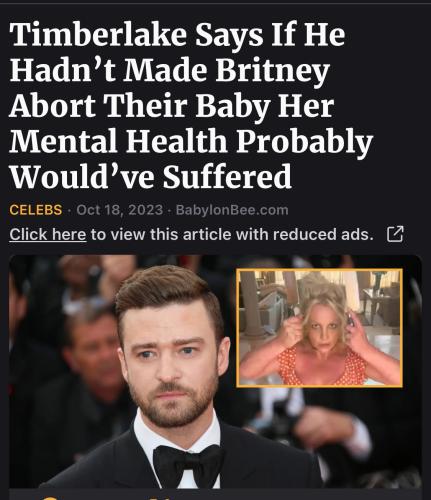Image resolution: width=431 pixels, height=500 pixels.
Task: Follow the underlined "Click here" link
Action: 48,234
